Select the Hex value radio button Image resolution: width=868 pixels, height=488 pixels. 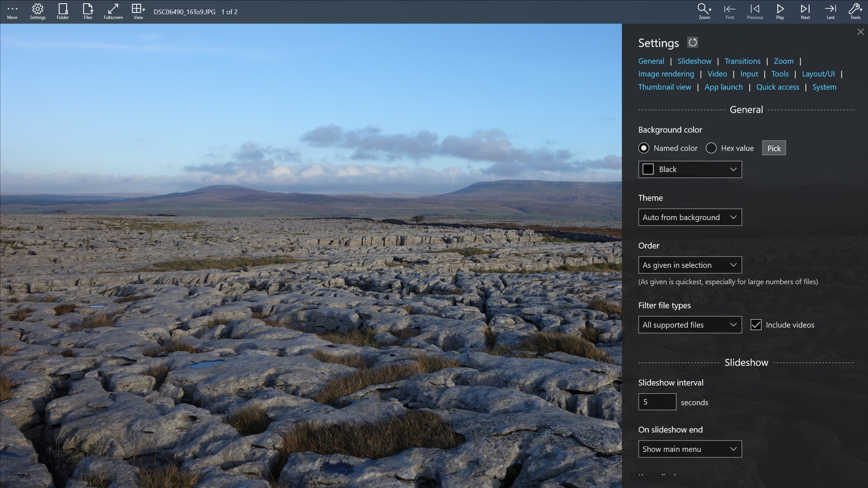click(711, 148)
